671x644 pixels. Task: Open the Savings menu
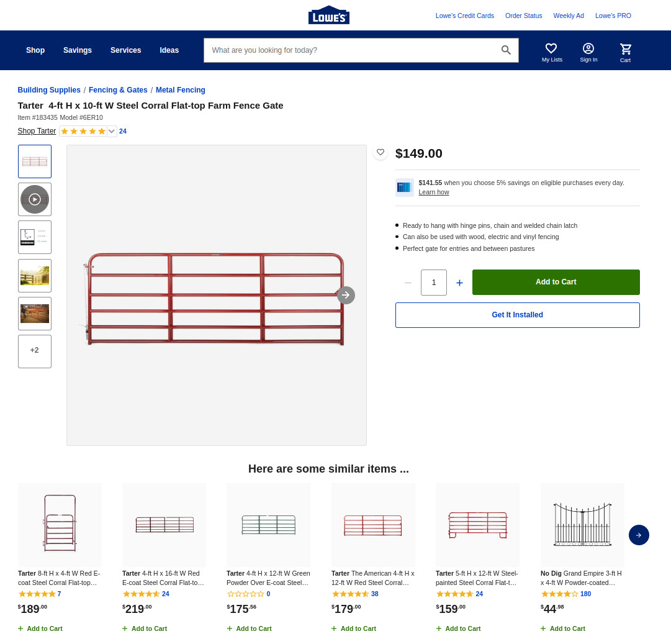[78, 50]
